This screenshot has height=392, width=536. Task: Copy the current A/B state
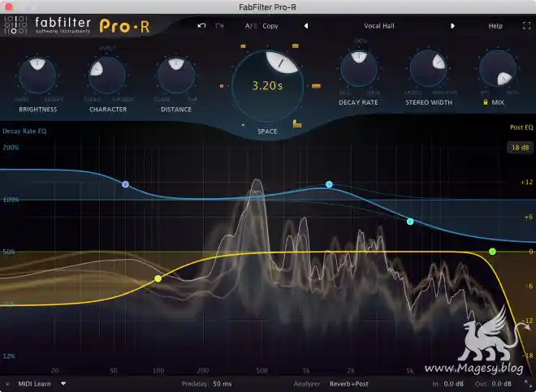tap(270, 26)
